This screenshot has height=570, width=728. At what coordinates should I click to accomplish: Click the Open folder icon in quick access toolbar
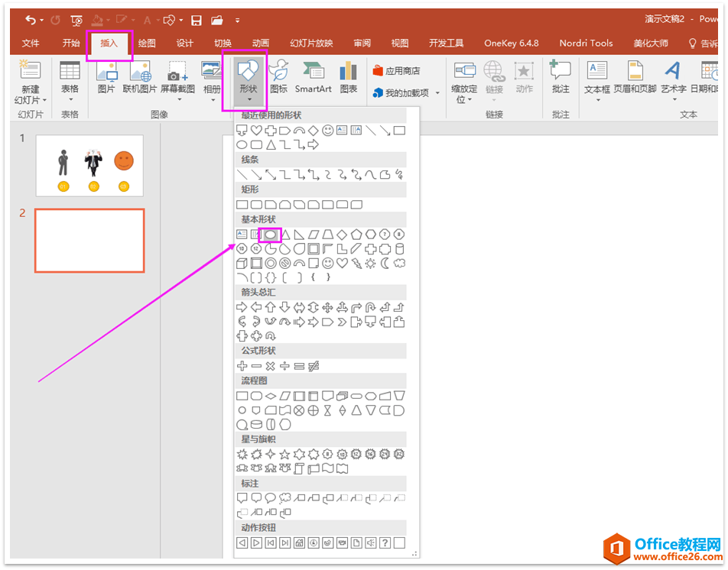point(217,21)
